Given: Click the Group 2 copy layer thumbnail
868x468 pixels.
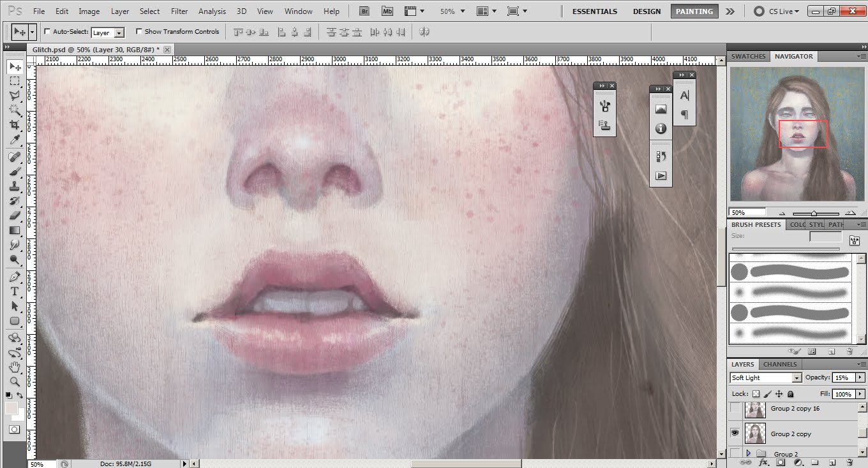Looking at the screenshot, I should coord(755,433).
